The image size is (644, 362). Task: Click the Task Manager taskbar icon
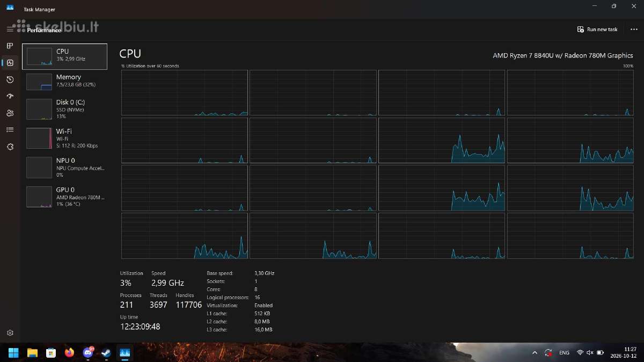click(x=125, y=353)
